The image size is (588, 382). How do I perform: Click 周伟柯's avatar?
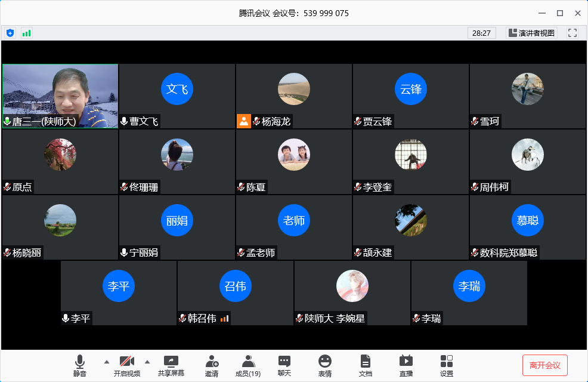pyautogui.click(x=528, y=155)
